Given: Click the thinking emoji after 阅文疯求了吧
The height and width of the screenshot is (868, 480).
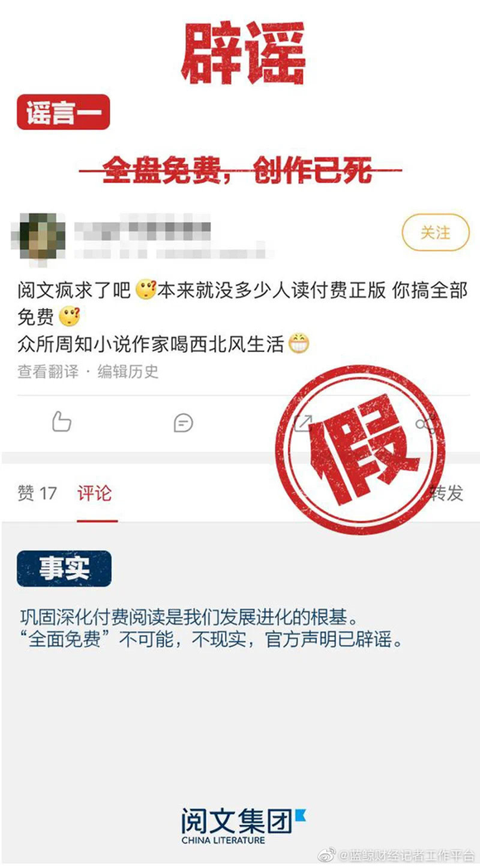Looking at the screenshot, I should 146,291.
